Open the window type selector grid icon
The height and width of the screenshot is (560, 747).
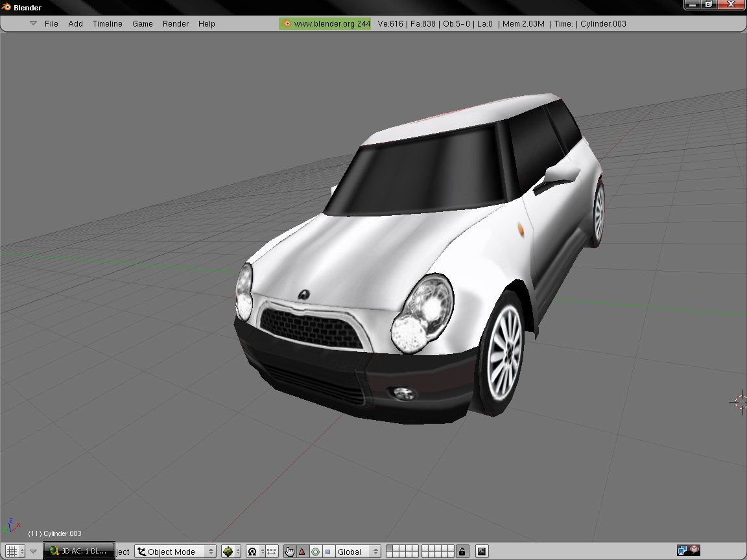click(x=12, y=552)
